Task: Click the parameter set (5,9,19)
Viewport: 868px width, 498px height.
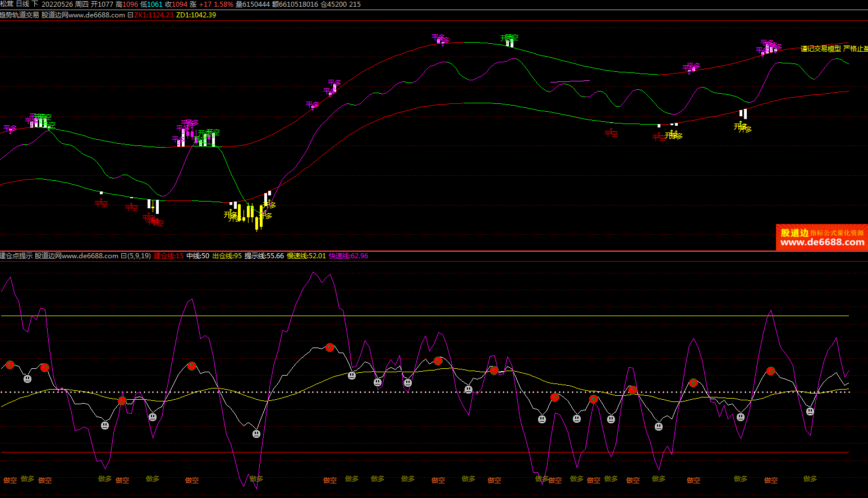Action: click(x=139, y=256)
